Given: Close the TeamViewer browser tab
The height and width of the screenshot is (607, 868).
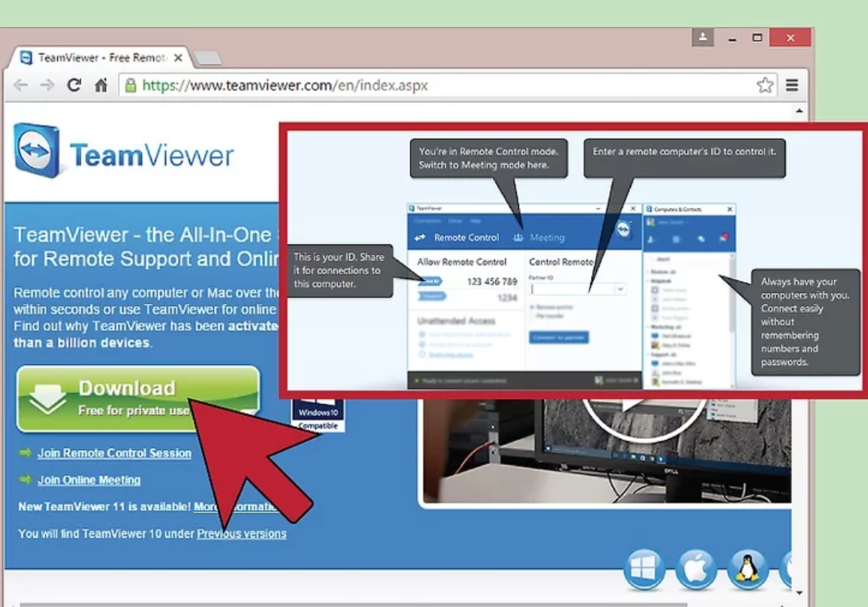Looking at the screenshot, I should [x=178, y=58].
